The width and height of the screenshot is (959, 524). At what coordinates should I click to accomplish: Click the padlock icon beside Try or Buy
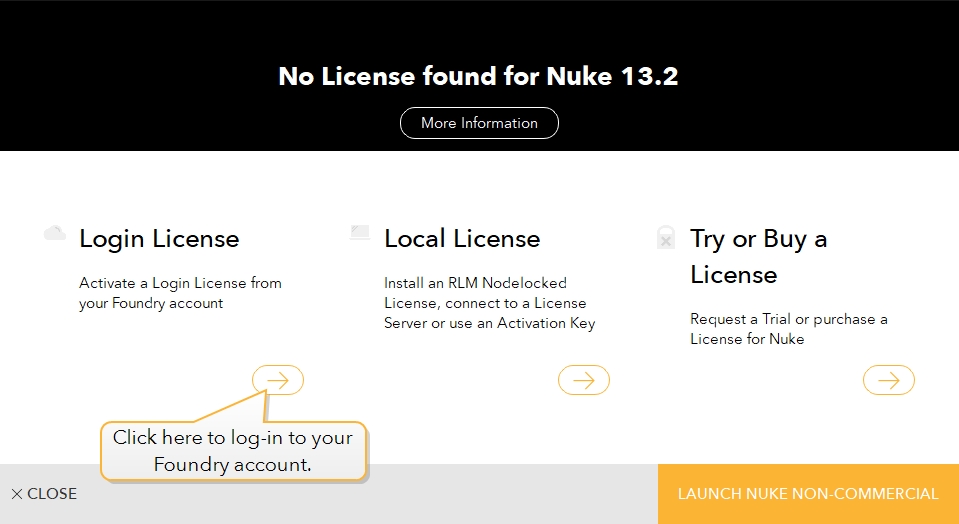click(x=665, y=238)
